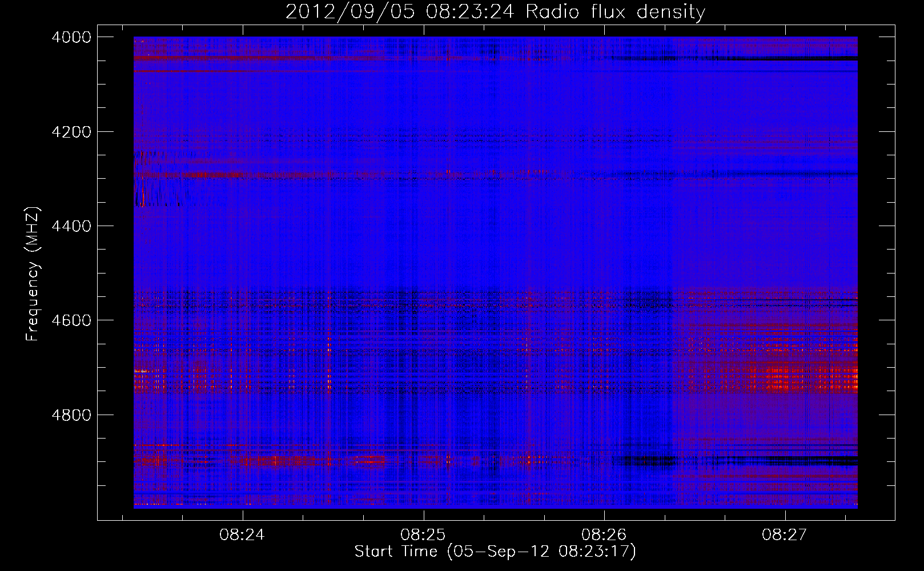Click the 08:26 time tick label
This screenshot has height=571, width=924.
click(x=604, y=535)
